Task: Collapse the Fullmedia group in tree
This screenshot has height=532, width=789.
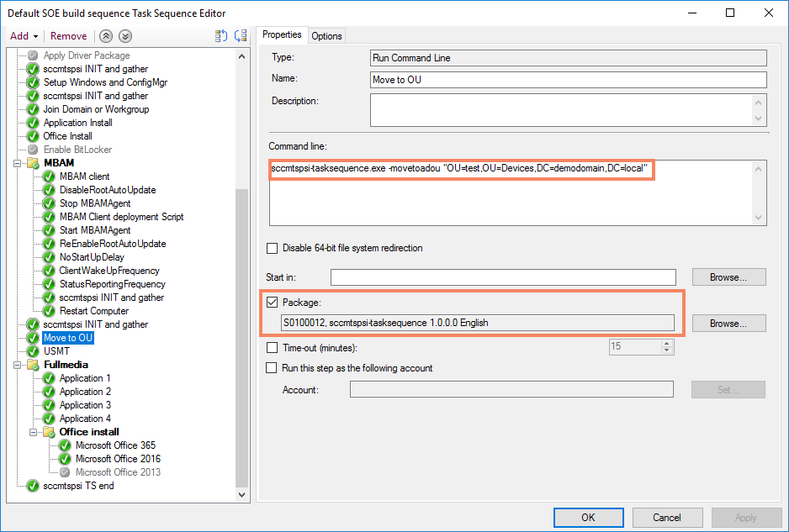Action: 18,365
